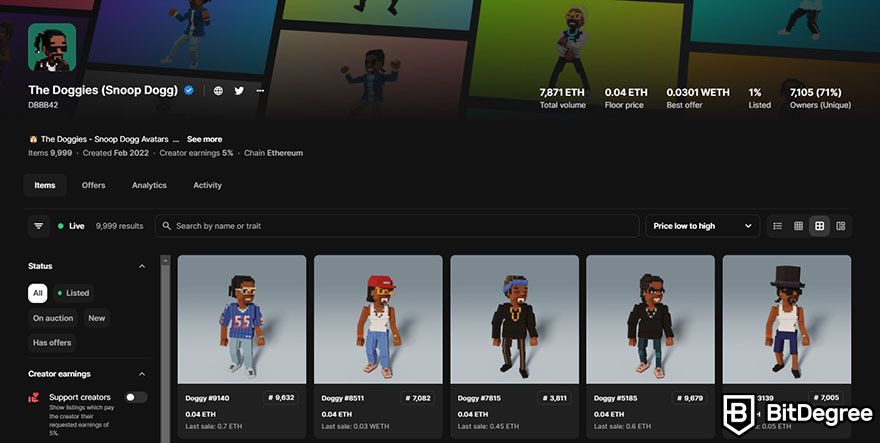Click the 0.0301 WETH Best offer stat
Image resolution: width=880 pixels, height=443 pixels.
[698, 98]
